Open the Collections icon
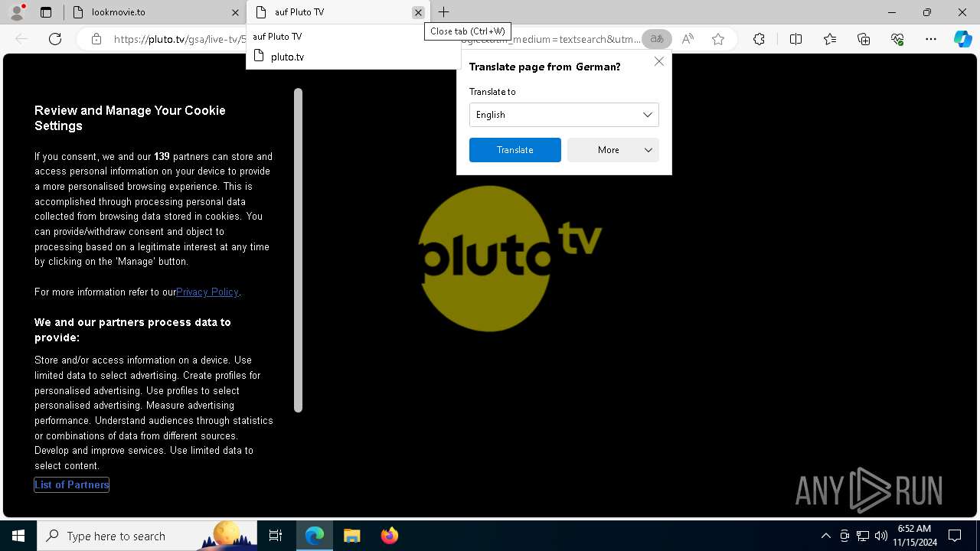Viewport: 980px width, 551px height. pos(864,39)
